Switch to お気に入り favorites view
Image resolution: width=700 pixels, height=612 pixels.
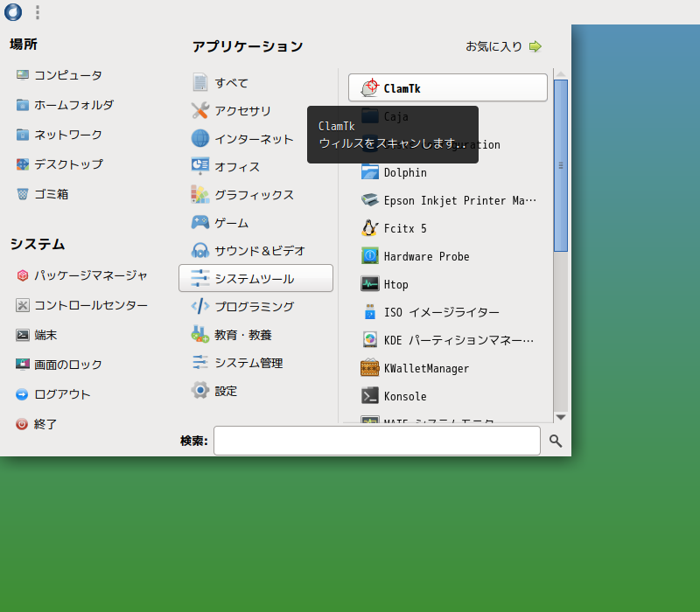click(504, 46)
